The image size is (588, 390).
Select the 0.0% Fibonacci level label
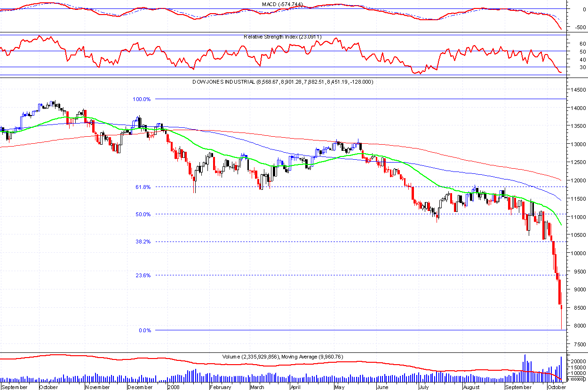coord(144,330)
